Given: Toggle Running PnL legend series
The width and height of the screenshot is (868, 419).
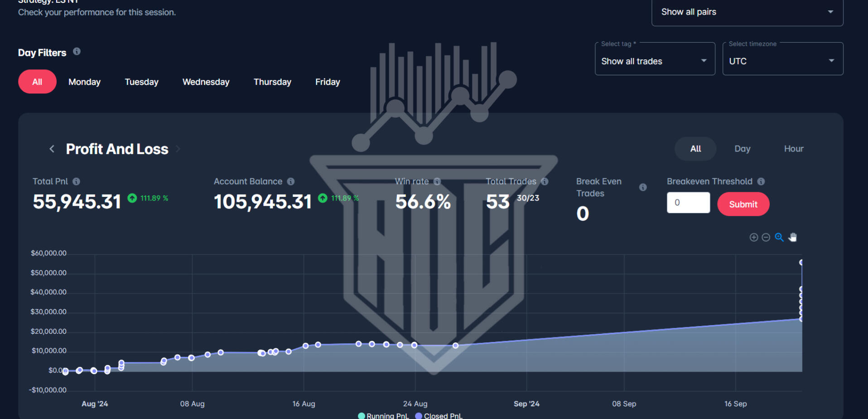Looking at the screenshot, I should click(x=383, y=415).
